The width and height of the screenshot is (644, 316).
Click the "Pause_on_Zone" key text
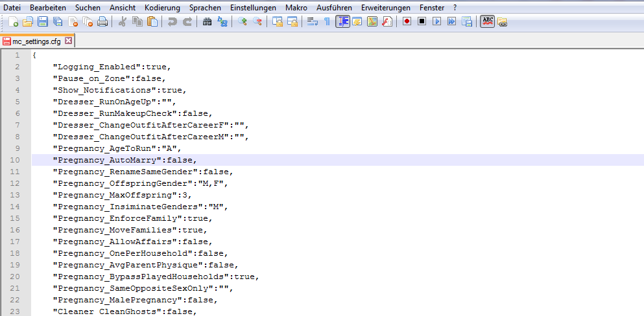click(x=92, y=78)
